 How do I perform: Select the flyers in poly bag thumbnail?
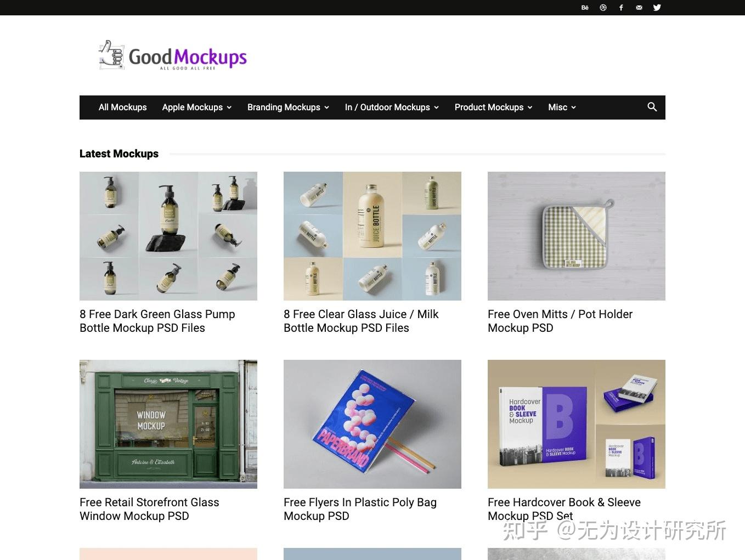[373, 424]
